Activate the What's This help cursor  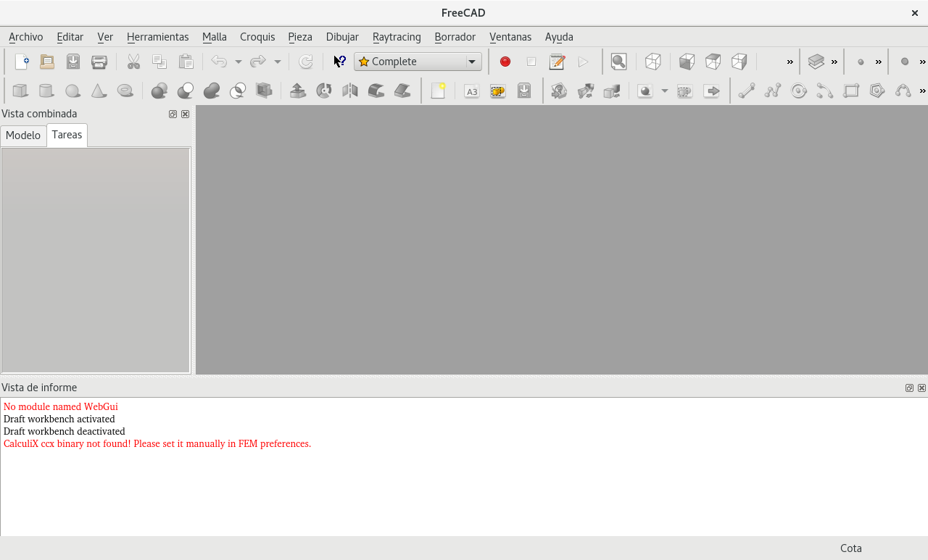(339, 62)
